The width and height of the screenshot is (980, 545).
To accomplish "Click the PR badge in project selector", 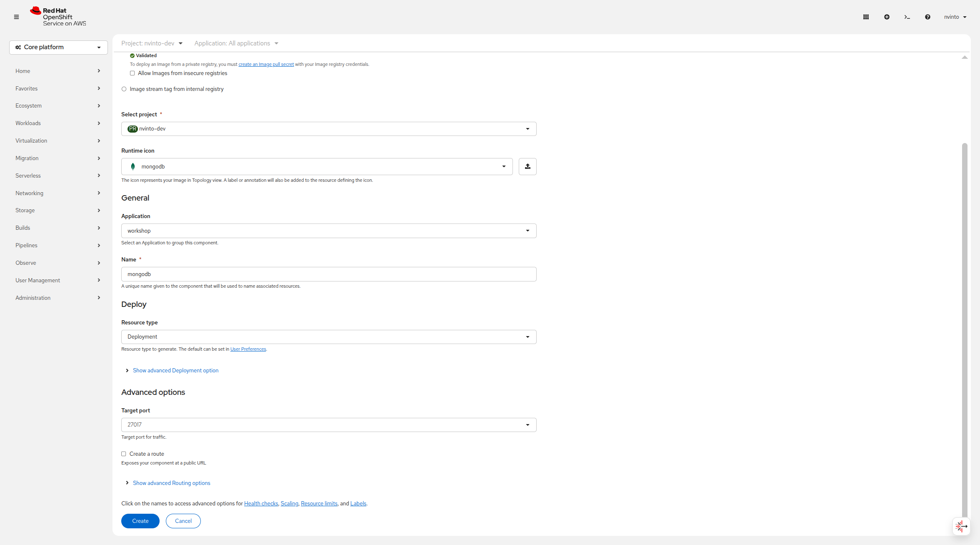I will (x=132, y=129).
